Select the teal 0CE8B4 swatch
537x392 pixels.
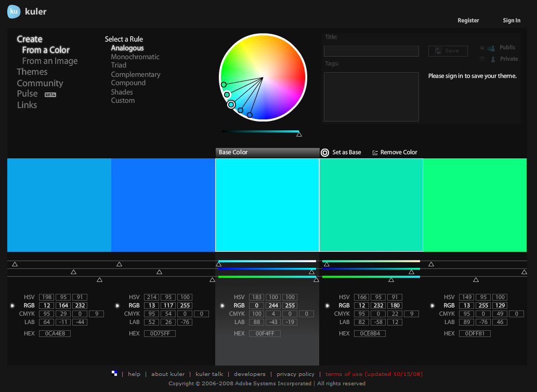tap(371, 205)
